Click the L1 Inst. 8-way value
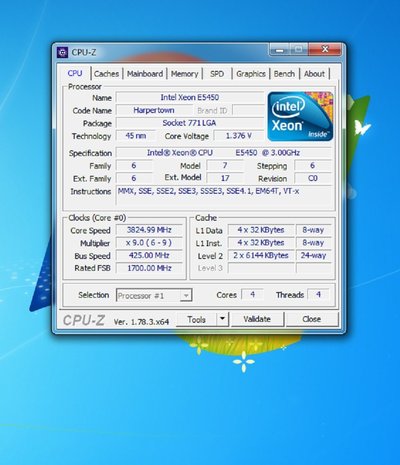400x465 pixels. click(313, 243)
